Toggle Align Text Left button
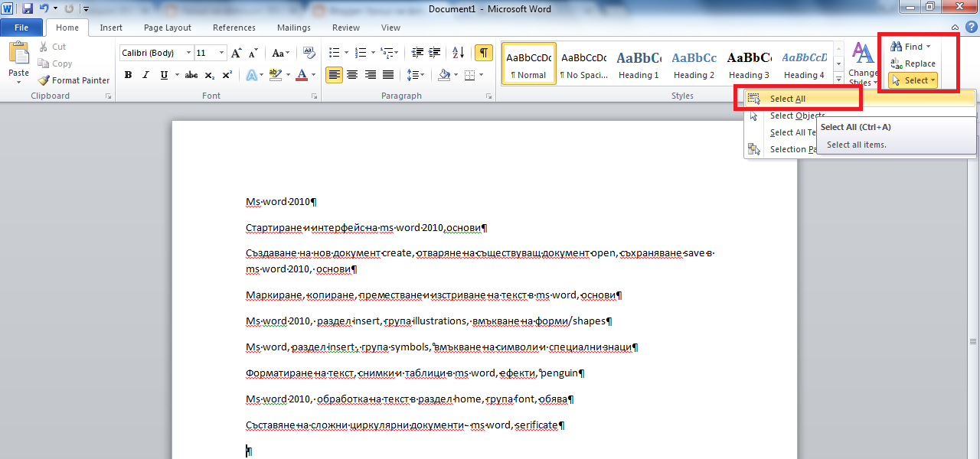The height and width of the screenshot is (459, 980). coord(335,75)
